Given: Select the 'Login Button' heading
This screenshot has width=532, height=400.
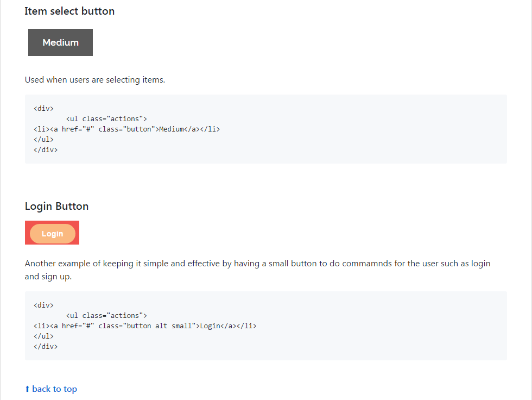Looking at the screenshot, I should (x=56, y=206).
